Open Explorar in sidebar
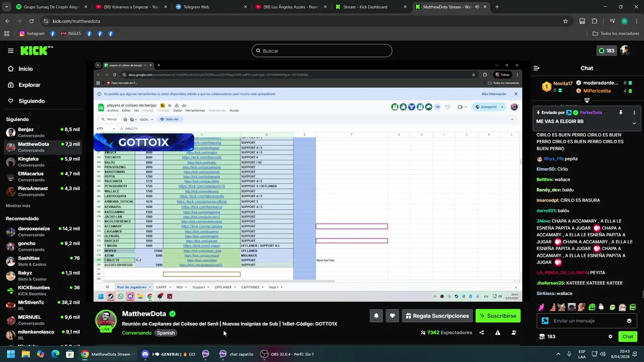The image size is (644, 362). coord(29,85)
